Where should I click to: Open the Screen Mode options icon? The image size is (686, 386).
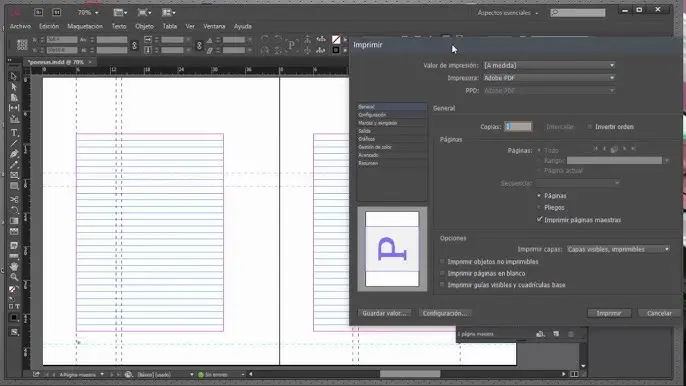144,13
